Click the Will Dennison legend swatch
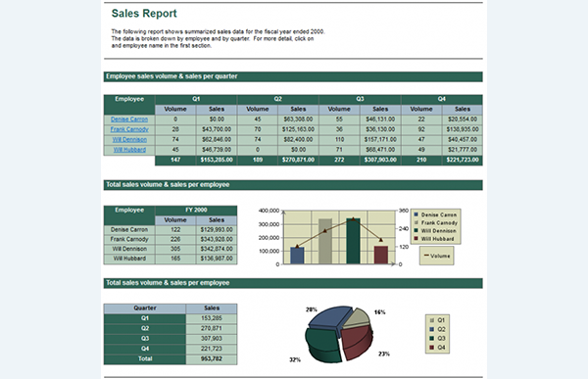 (416, 231)
